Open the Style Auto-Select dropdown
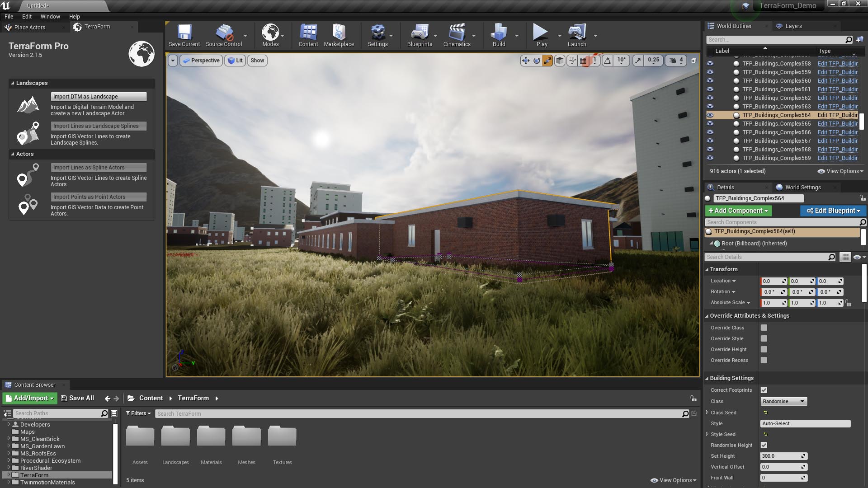The width and height of the screenshot is (868, 488). coord(805,423)
